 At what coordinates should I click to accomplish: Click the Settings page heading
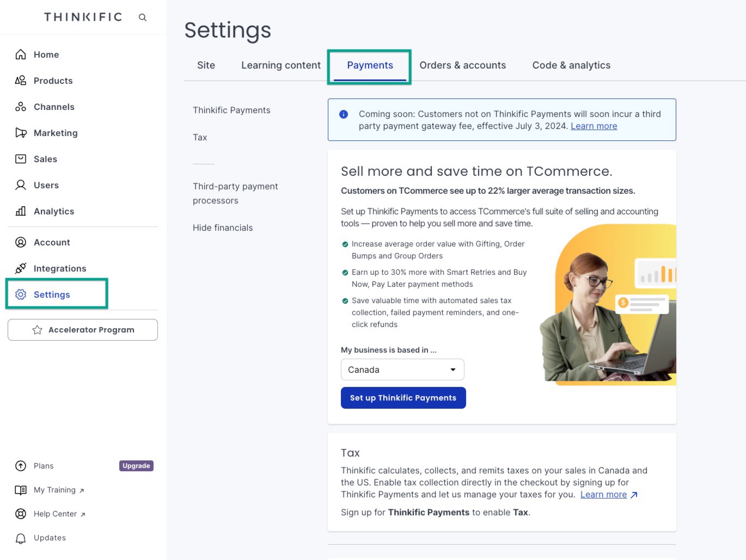click(x=228, y=30)
